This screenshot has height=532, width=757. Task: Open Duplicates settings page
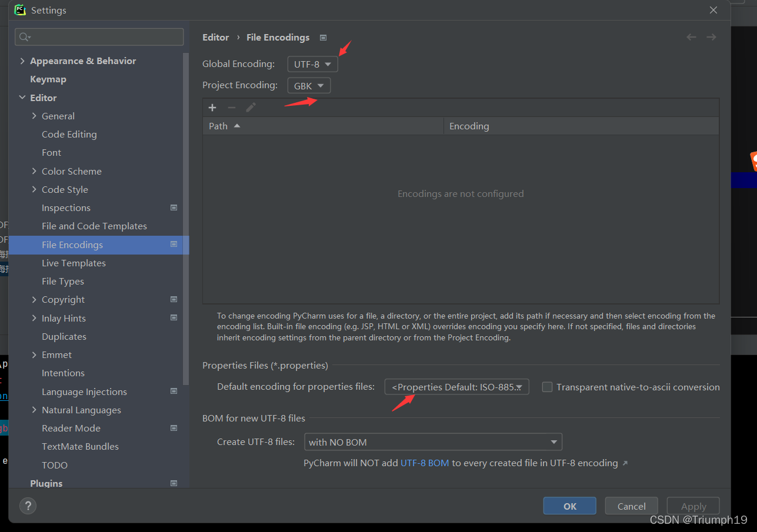tap(64, 336)
